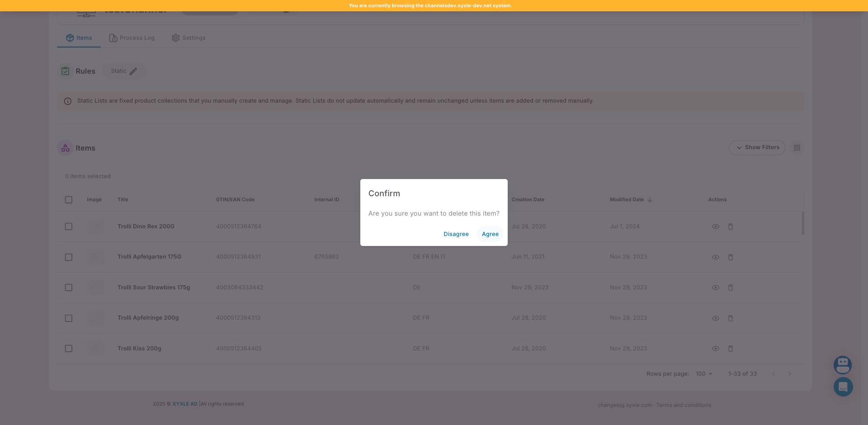View Trolli Apfelringe 200g with eye icon
Image resolution: width=868 pixels, height=425 pixels.
tap(716, 318)
